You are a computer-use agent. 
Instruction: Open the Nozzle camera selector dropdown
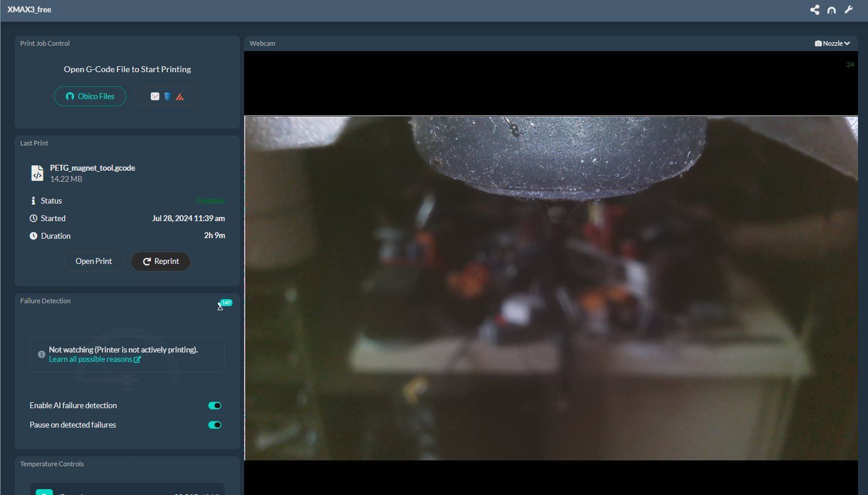[833, 43]
